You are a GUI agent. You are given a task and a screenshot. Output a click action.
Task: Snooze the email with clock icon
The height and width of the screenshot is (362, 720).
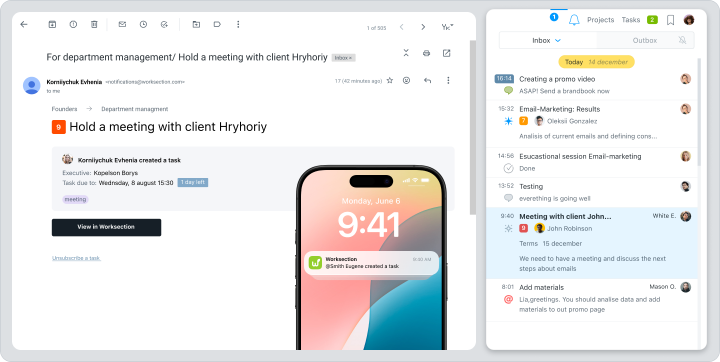click(143, 24)
